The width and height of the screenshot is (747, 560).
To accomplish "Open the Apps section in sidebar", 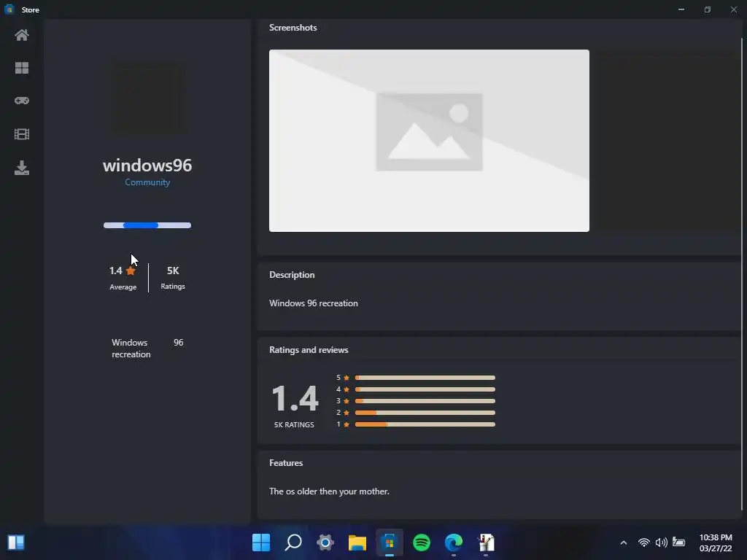I will (x=21, y=68).
